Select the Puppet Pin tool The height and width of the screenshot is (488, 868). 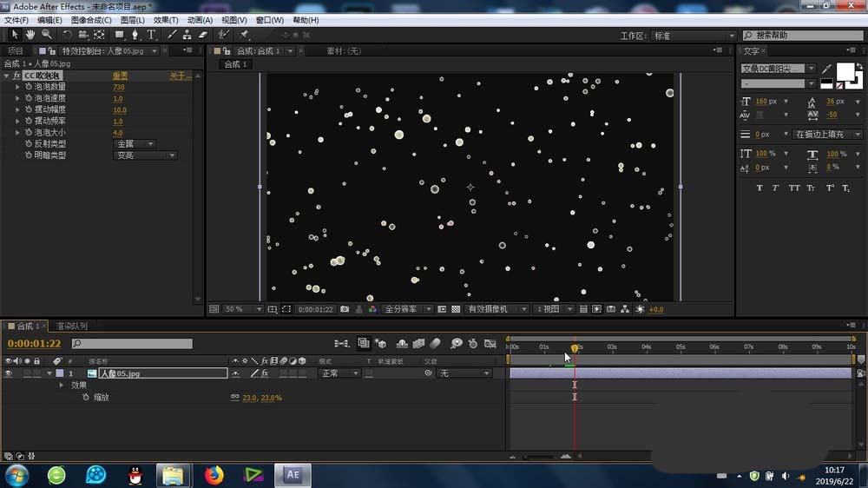[245, 35]
